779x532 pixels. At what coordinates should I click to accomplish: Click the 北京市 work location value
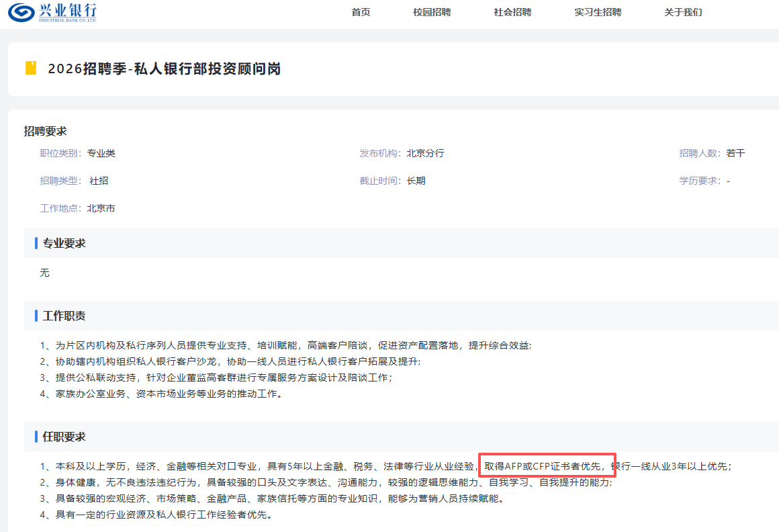[101, 208]
